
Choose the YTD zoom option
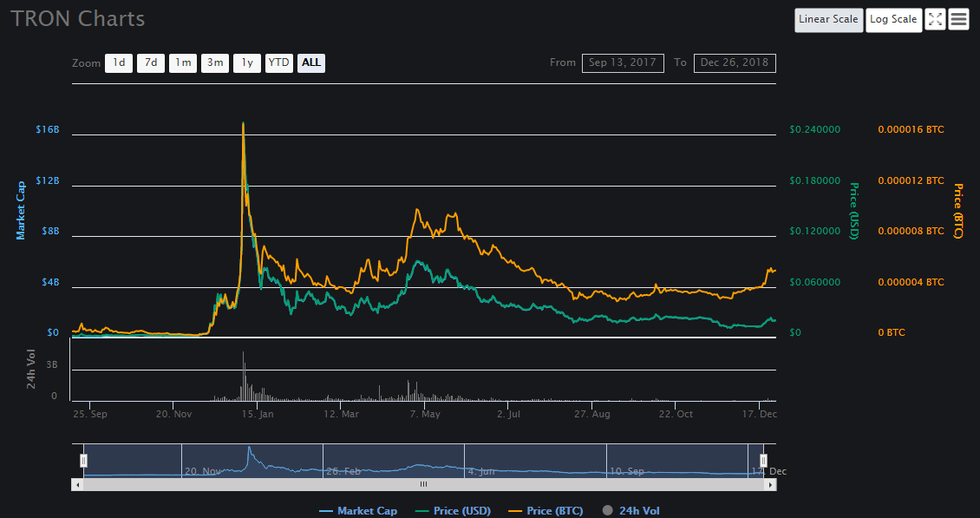279,62
